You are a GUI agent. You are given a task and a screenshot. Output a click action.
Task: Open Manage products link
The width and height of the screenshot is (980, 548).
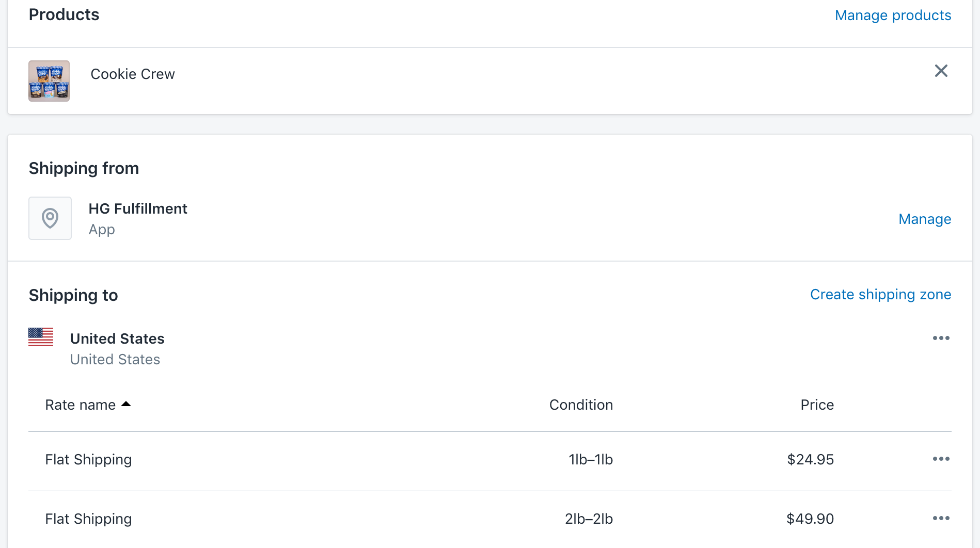[893, 15]
